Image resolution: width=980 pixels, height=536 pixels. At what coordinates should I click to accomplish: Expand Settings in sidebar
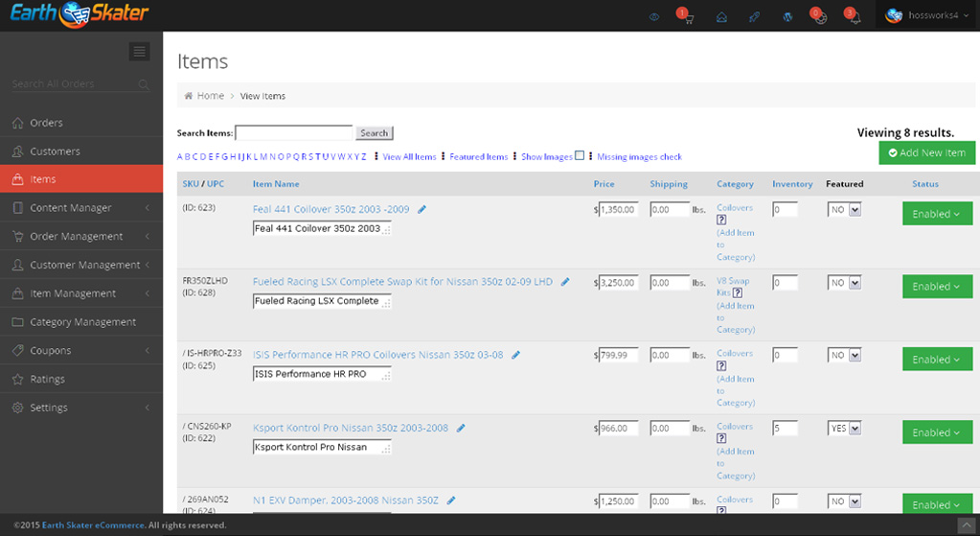point(81,408)
